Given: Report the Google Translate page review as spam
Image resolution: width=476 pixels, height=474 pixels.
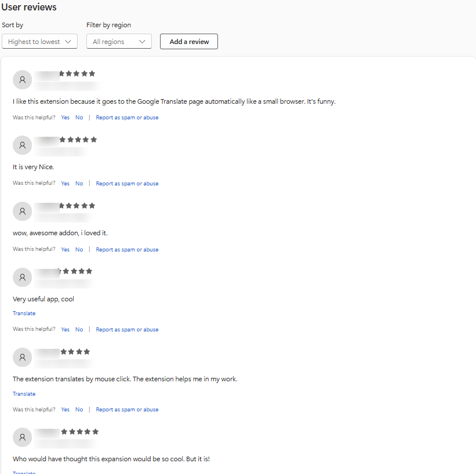Looking at the screenshot, I should (x=127, y=118).
